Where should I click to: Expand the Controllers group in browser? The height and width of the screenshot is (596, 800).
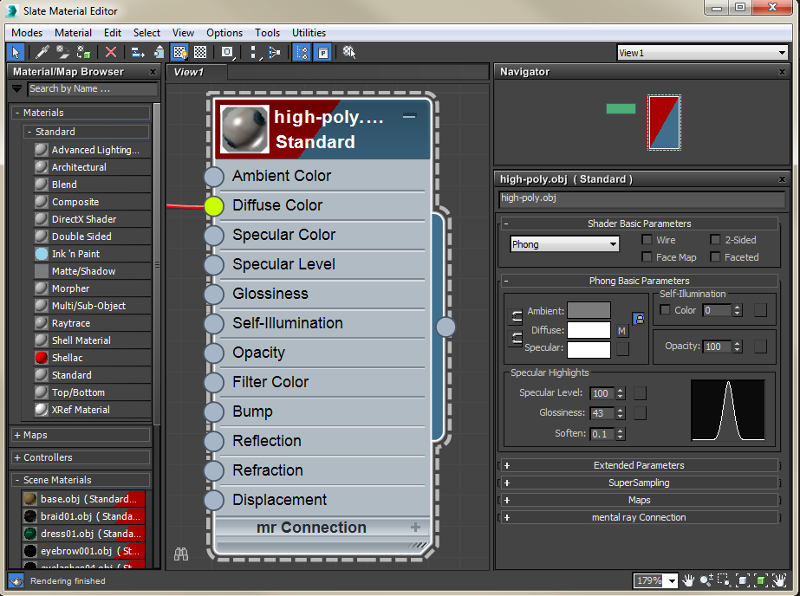(x=81, y=457)
